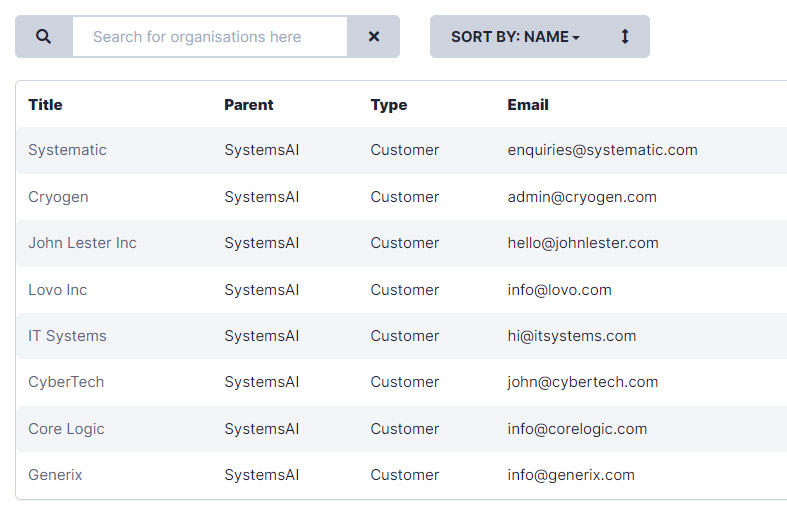Click the Title column header
787x519 pixels.
46,104
